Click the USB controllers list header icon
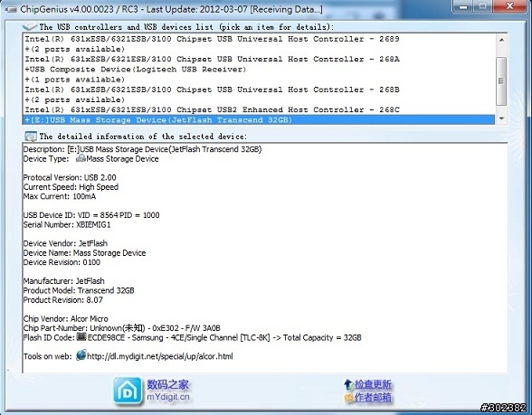 [30, 26]
